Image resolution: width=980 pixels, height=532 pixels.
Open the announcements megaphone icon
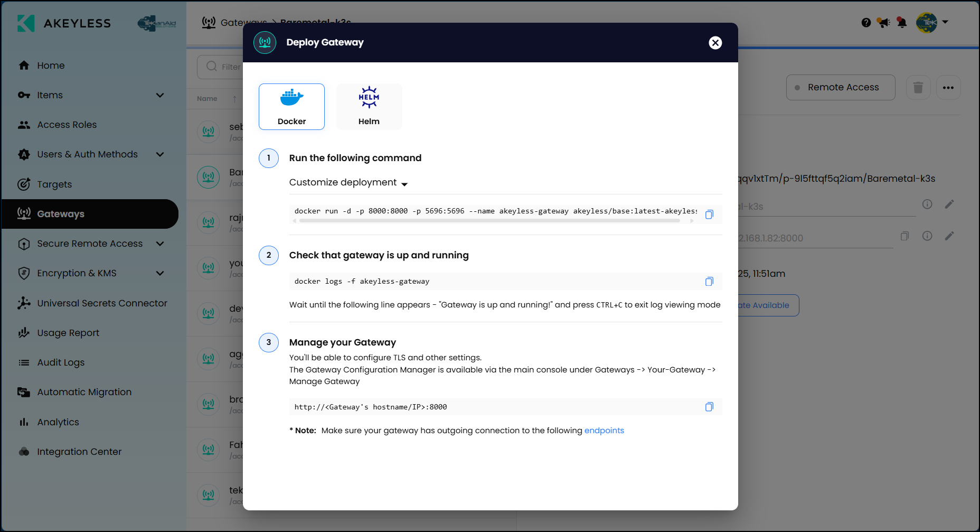coord(883,22)
